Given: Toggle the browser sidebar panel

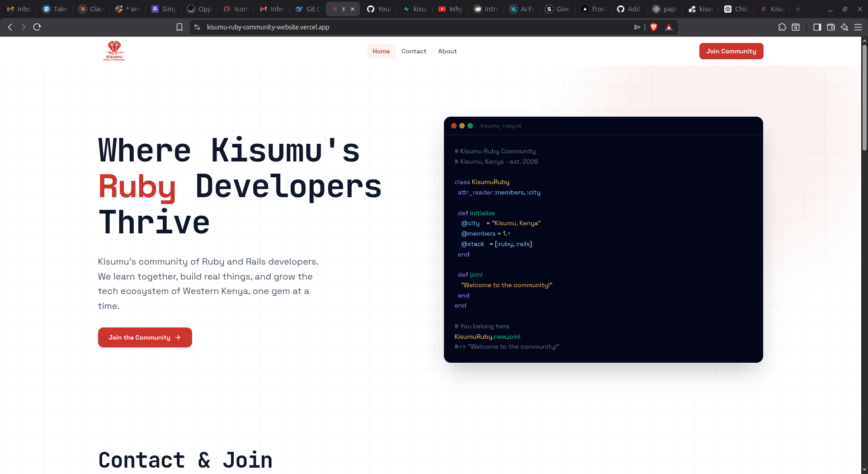Looking at the screenshot, I should tap(817, 27).
